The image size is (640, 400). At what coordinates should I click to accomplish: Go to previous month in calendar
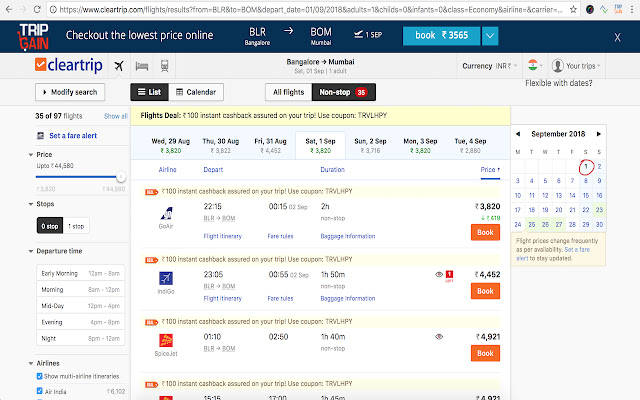(x=518, y=134)
